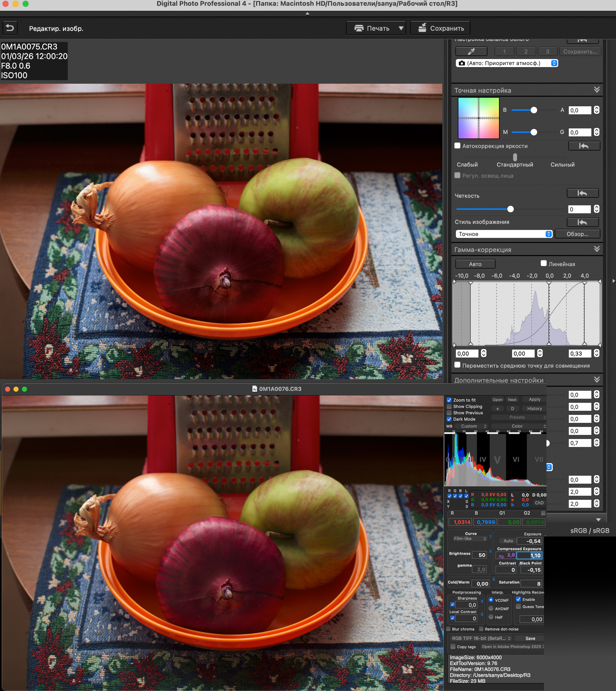Collapse the Гамма-коррекция section

click(597, 249)
